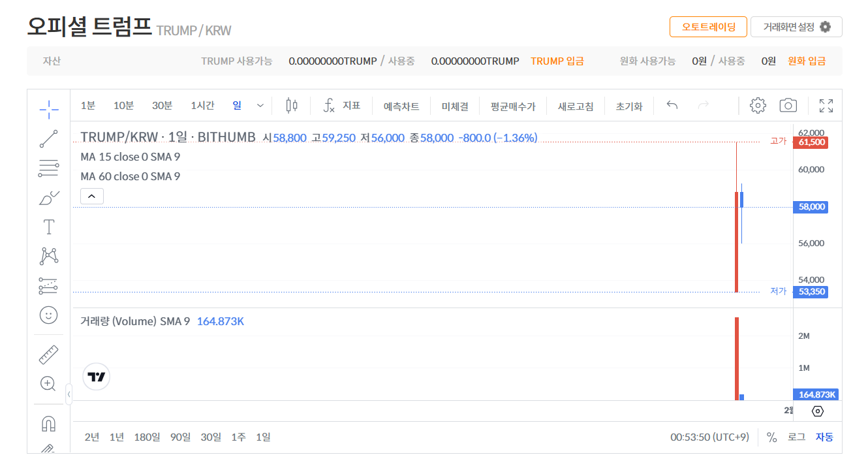Select the 일 daily interval
868x474 pixels.
(237, 105)
